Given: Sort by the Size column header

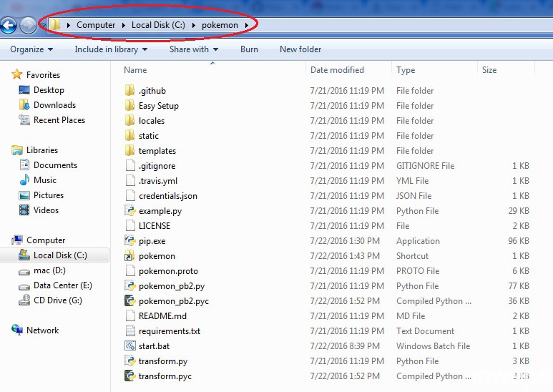Looking at the screenshot, I should click(x=489, y=70).
